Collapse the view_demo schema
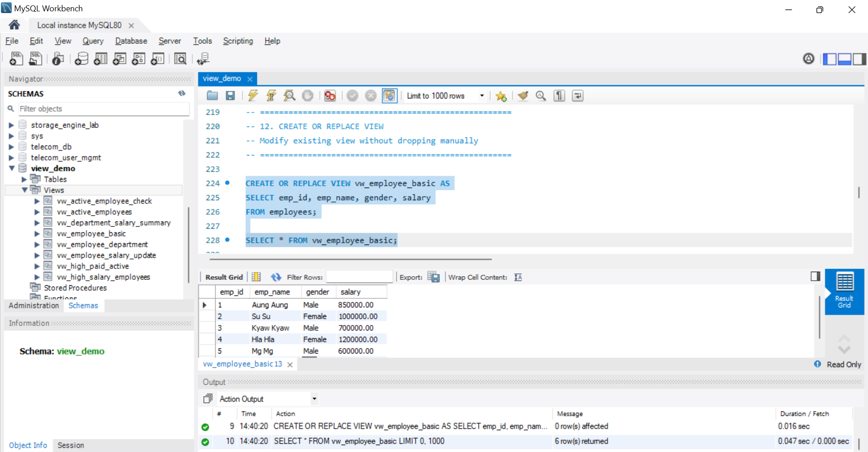Image resolution: width=868 pixels, height=452 pixels. pyautogui.click(x=11, y=168)
